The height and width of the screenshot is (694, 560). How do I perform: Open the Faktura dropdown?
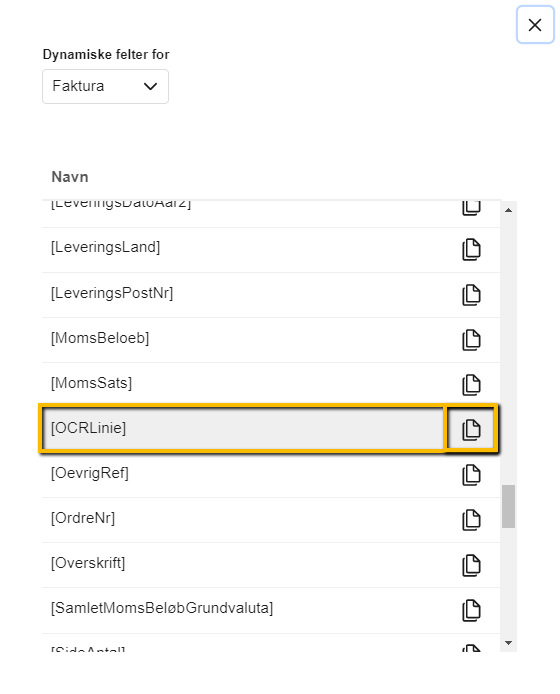(105, 86)
